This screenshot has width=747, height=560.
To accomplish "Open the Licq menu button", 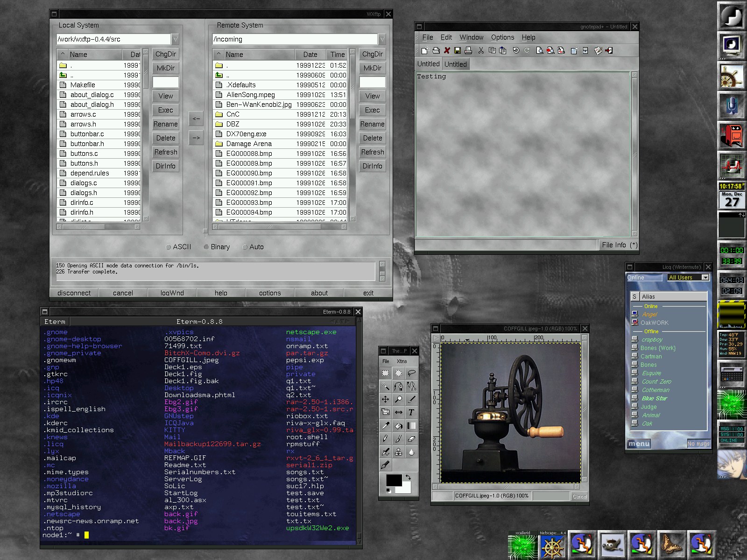I will (639, 444).
